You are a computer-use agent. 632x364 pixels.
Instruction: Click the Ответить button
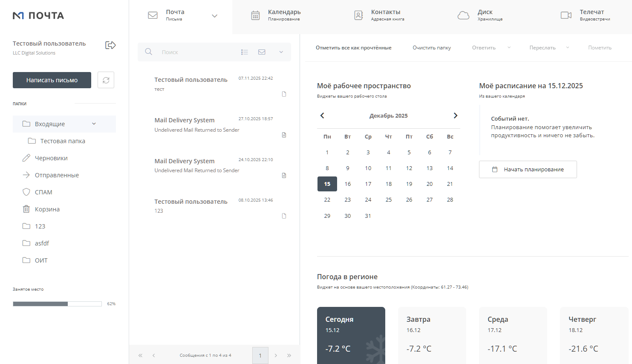(x=484, y=48)
